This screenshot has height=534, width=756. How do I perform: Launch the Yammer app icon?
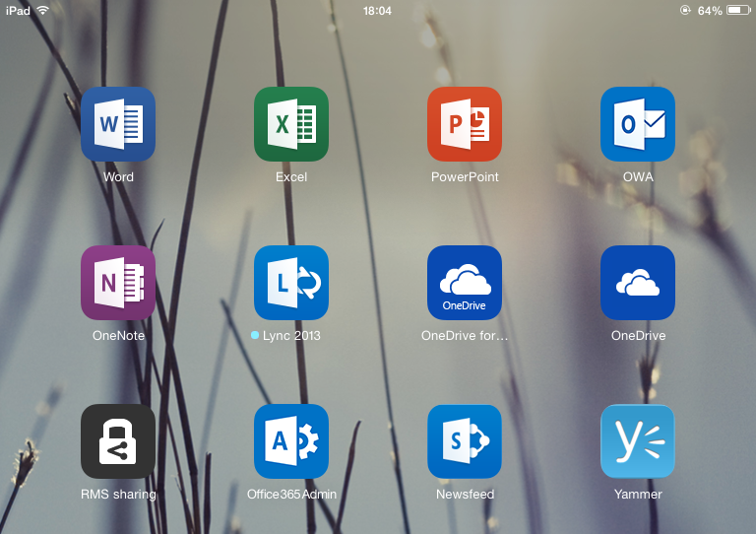pos(638,441)
